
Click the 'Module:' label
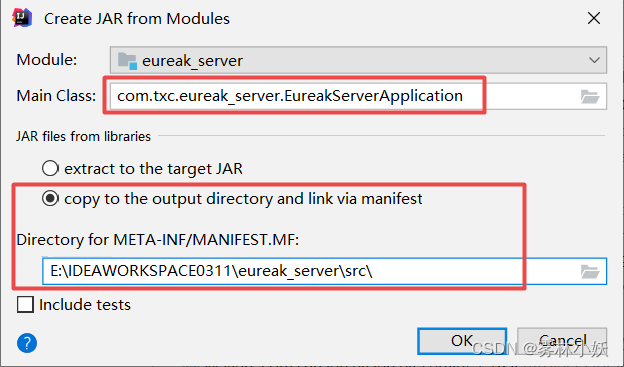point(47,60)
